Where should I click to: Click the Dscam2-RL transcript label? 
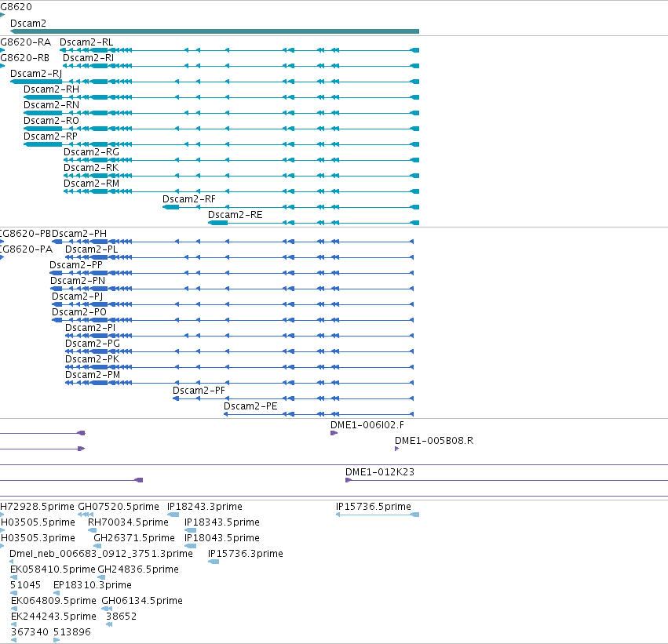(86, 42)
